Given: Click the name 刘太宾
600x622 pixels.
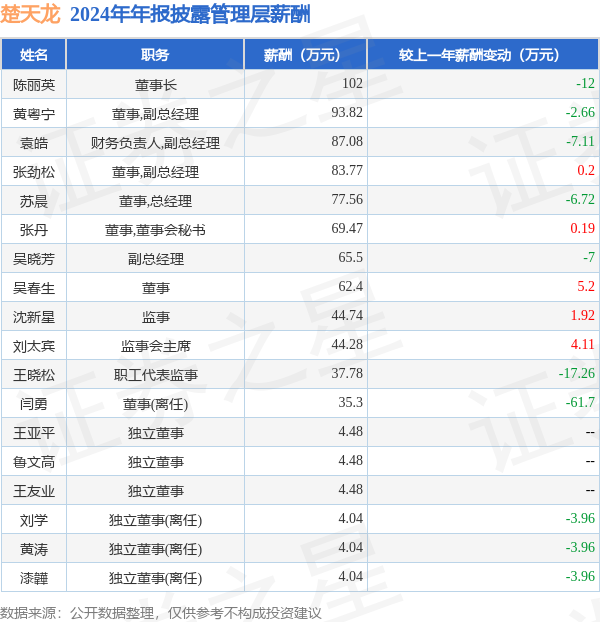Looking at the screenshot, I should 34,346.
